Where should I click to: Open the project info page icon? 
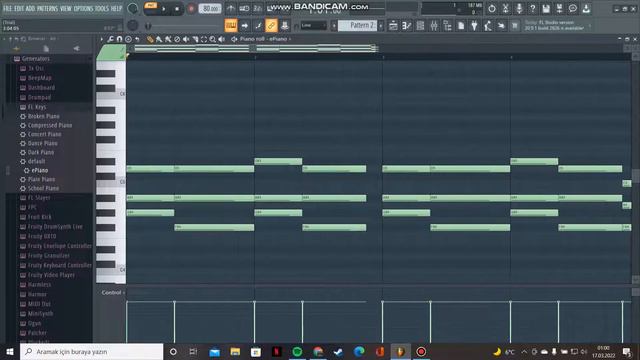coord(461,26)
